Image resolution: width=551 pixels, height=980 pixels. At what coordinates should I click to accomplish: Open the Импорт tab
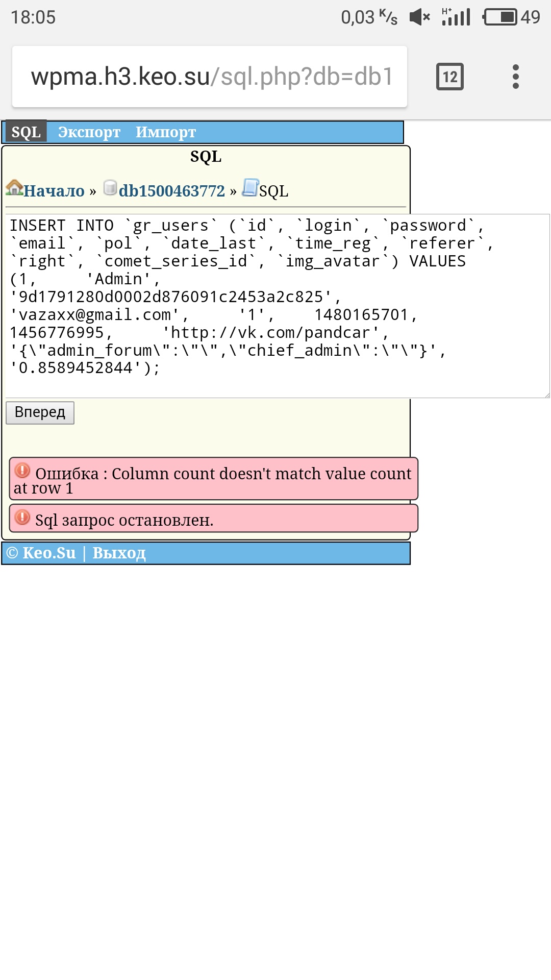tap(166, 132)
